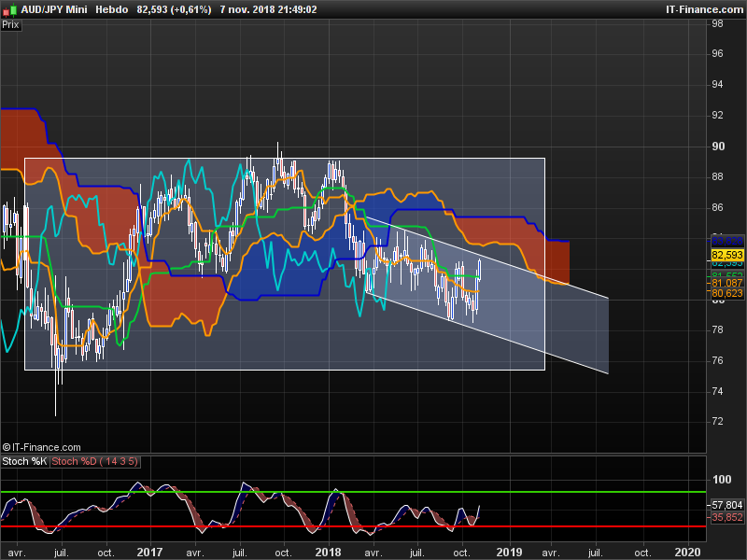
Task: Click the AUD/JPY Mini instrument name
Action: click(x=54, y=9)
